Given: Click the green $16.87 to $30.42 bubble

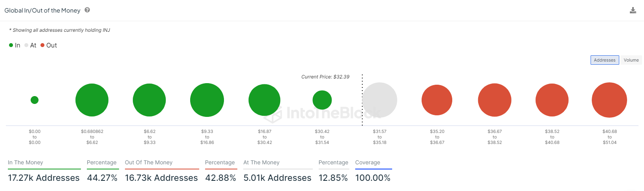Looking at the screenshot, I should pyautogui.click(x=264, y=100).
